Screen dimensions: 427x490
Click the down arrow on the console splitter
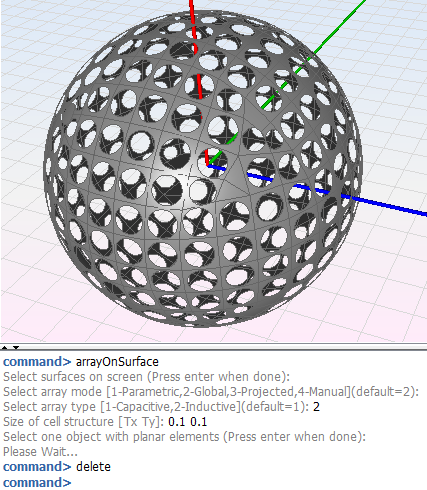coord(16,348)
